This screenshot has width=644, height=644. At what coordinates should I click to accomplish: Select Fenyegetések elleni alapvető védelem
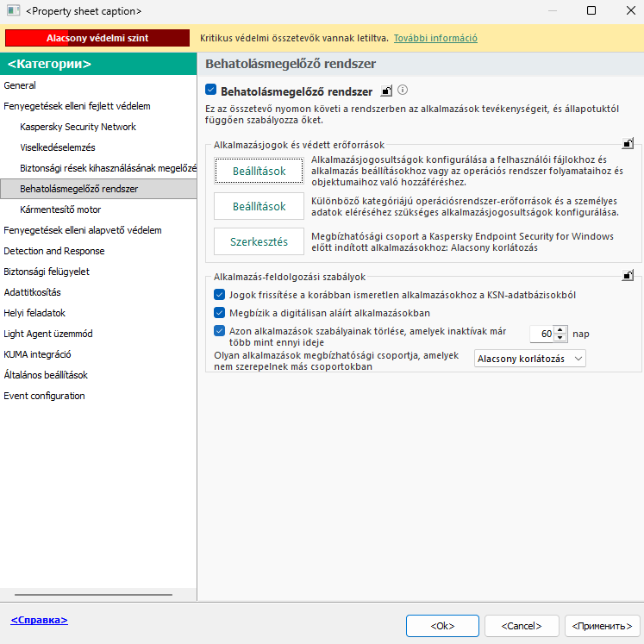tap(83, 230)
